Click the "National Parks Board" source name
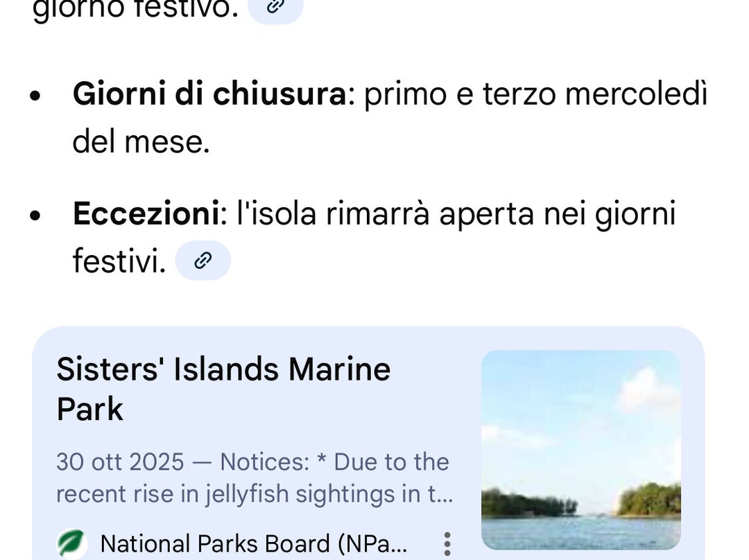This screenshot has width=749, height=560. point(252,544)
